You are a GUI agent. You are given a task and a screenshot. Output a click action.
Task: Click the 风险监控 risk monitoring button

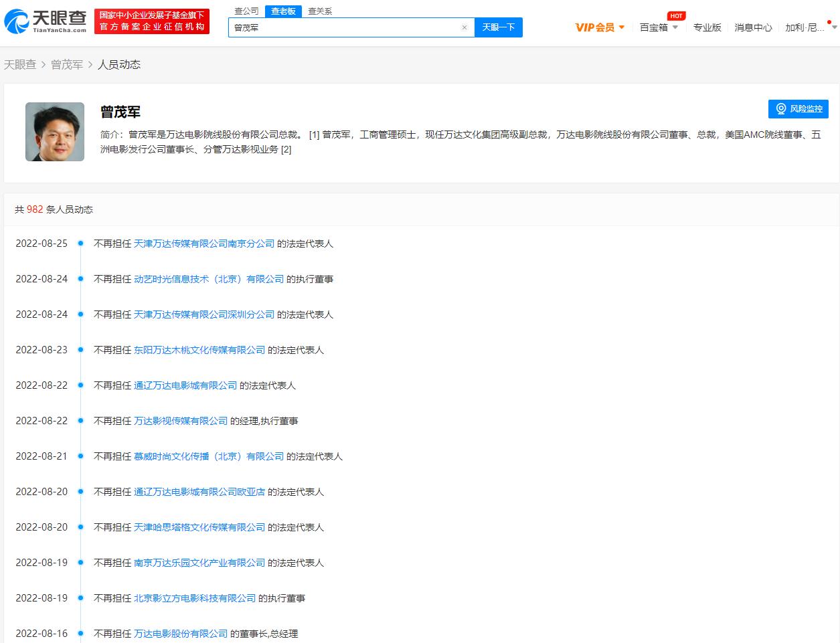[x=799, y=109]
